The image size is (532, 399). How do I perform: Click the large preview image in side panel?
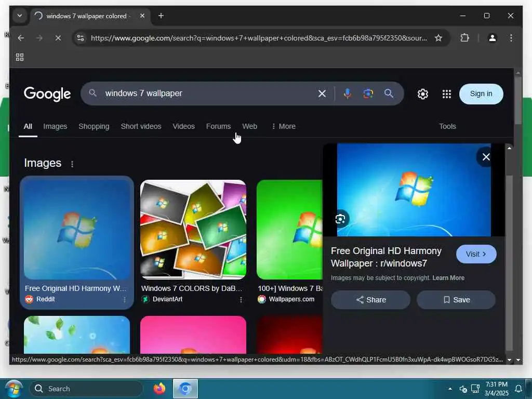pyautogui.click(x=414, y=190)
